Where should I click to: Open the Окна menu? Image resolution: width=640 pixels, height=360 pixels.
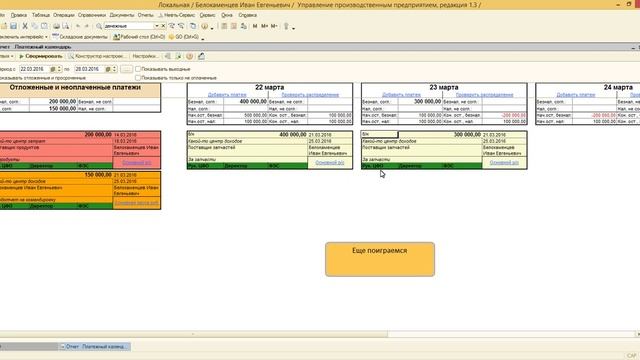(227, 15)
